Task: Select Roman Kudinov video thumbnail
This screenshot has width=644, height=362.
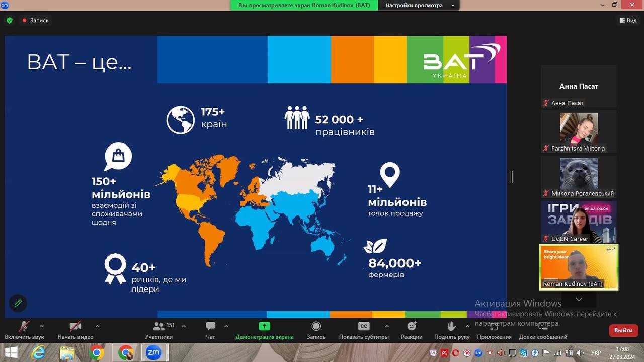Action: pyautogui.click(x=579, y=267)
